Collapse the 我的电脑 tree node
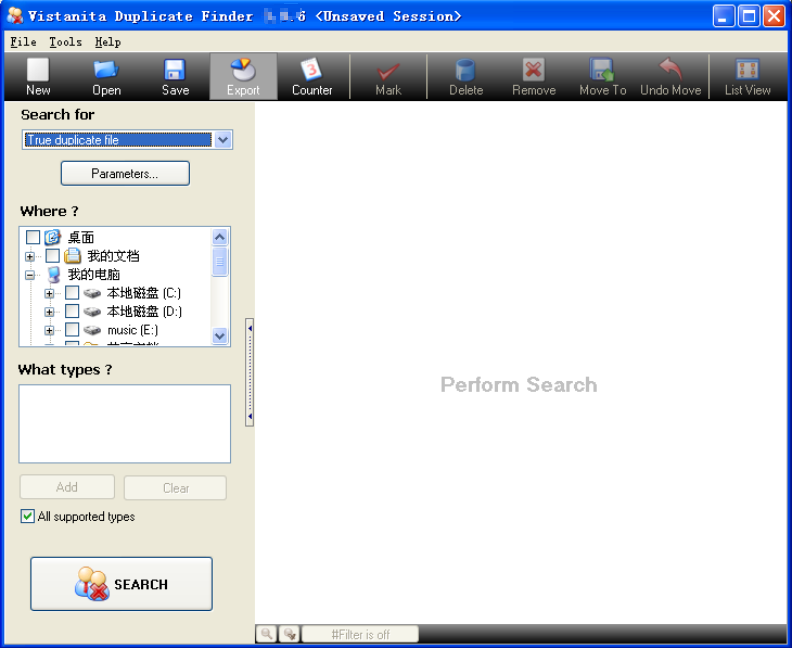The image size is (792, 648). 30,275
